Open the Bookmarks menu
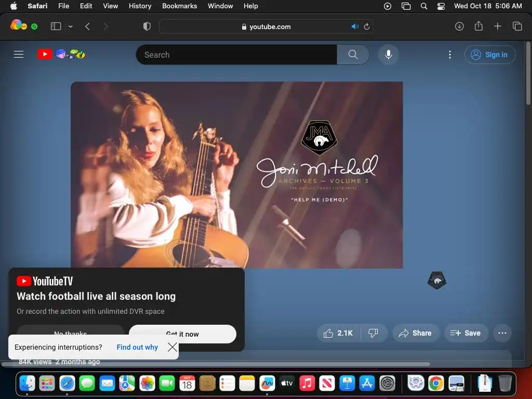 (179, 6)
